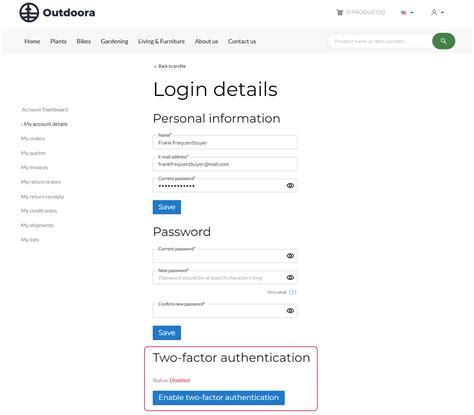This screenshot has height=415, width=474.
Task: Open the Living & Furniture menu
Action: 161,41
